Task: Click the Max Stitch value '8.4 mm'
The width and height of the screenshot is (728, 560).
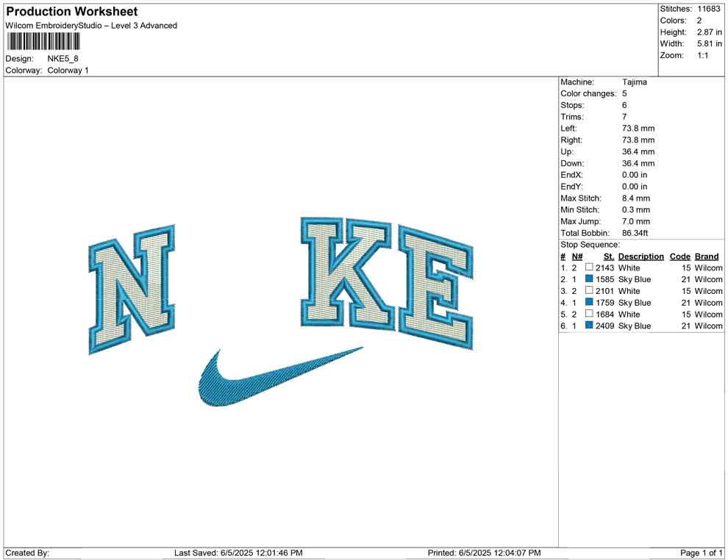Action: (x=636, y=198)
